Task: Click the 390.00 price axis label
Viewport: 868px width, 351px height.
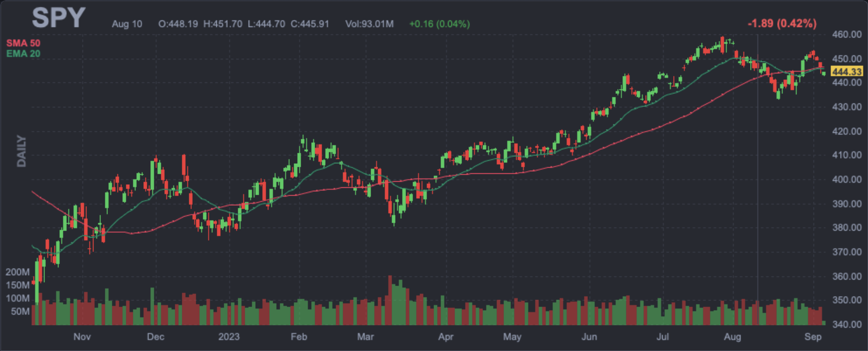Action: point(847,204)
